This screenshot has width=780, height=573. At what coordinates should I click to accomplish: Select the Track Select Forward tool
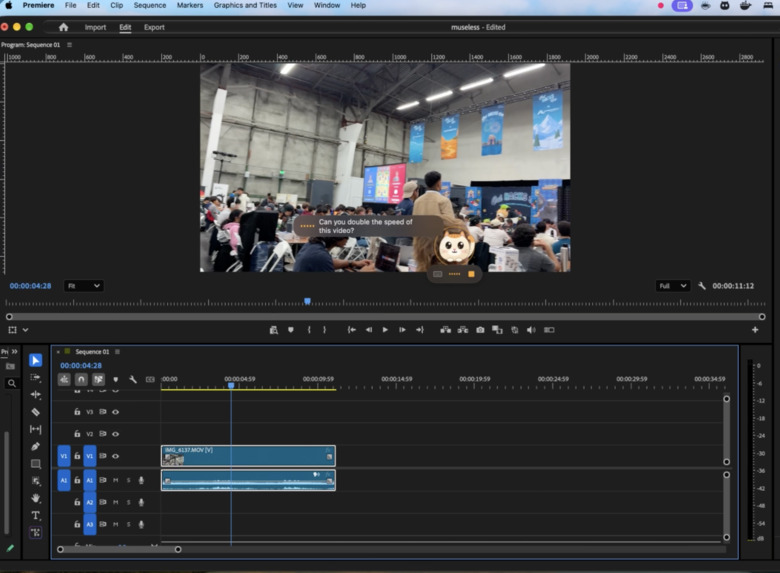pyautogui.click(x=35, y=378)
